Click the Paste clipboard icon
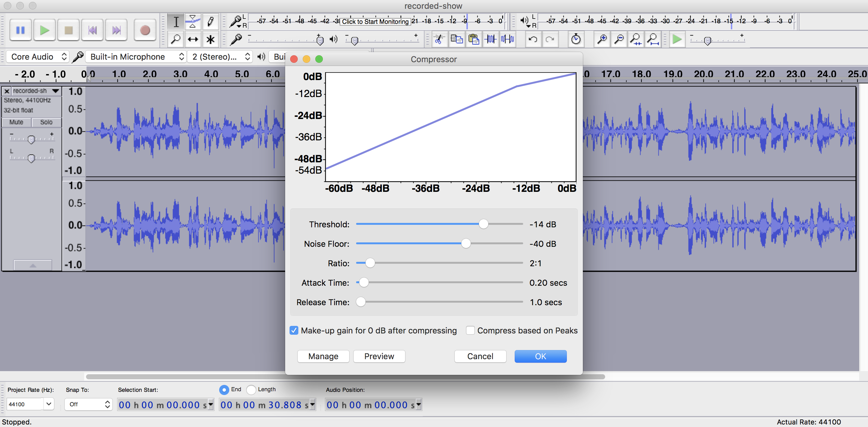Image resolution: width=868 pixels, height=427 pixels. 474,40
